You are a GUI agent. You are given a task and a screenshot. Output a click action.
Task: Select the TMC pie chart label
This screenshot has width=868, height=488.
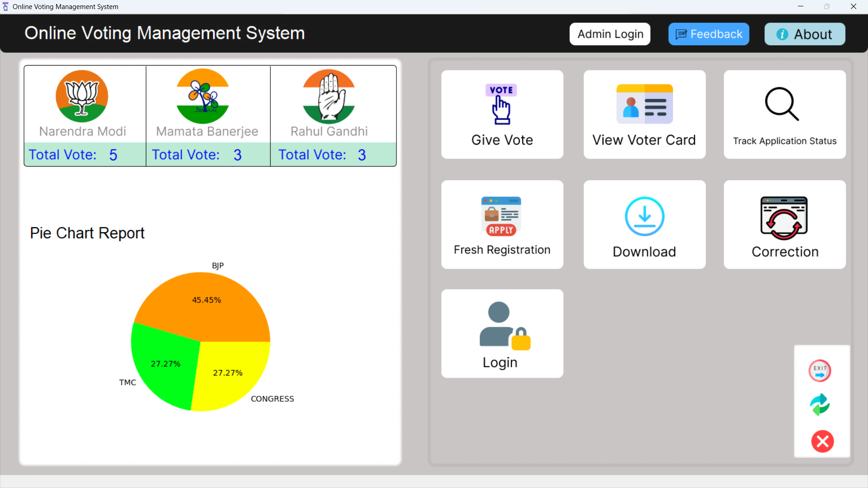click(127, 383)
